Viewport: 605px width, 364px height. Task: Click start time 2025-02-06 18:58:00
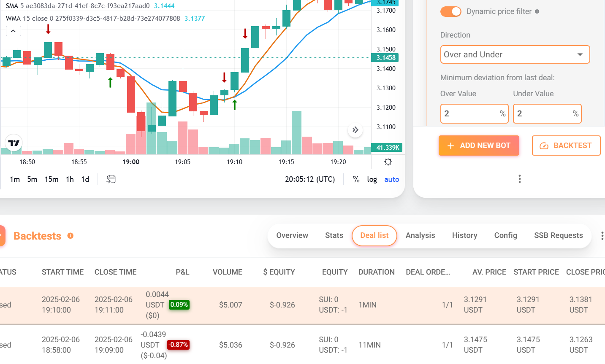click(61, 345)
